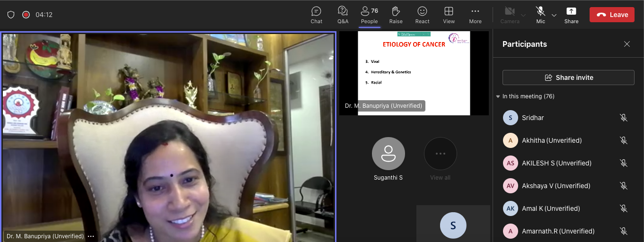Select Sridhar in the participants list

point(533,118)
